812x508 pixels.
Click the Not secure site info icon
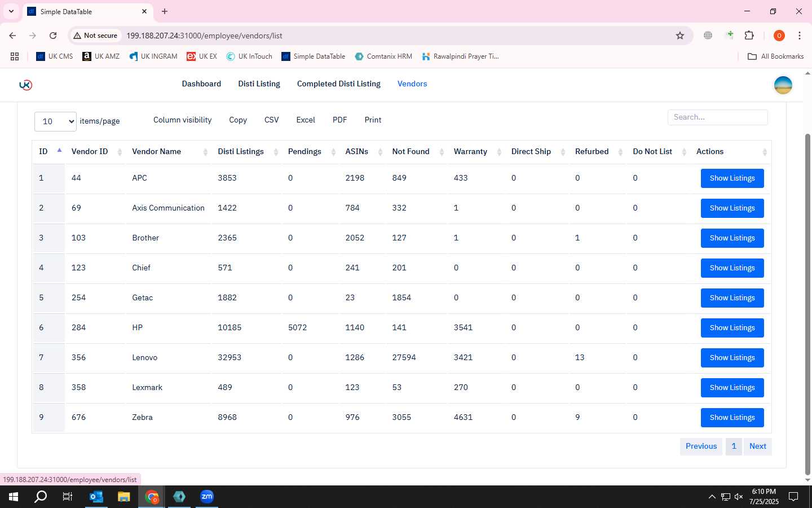tap(95, 36)
